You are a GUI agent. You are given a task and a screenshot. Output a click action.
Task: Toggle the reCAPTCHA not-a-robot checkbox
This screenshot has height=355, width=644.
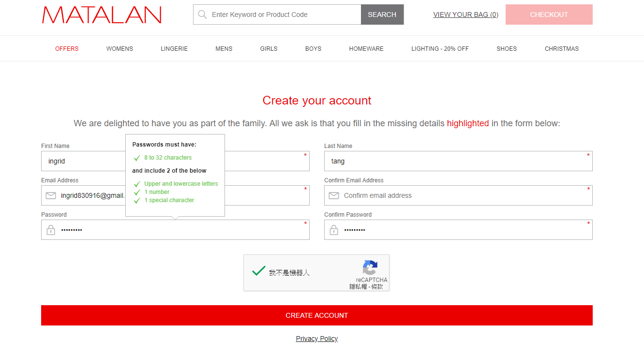259,271
